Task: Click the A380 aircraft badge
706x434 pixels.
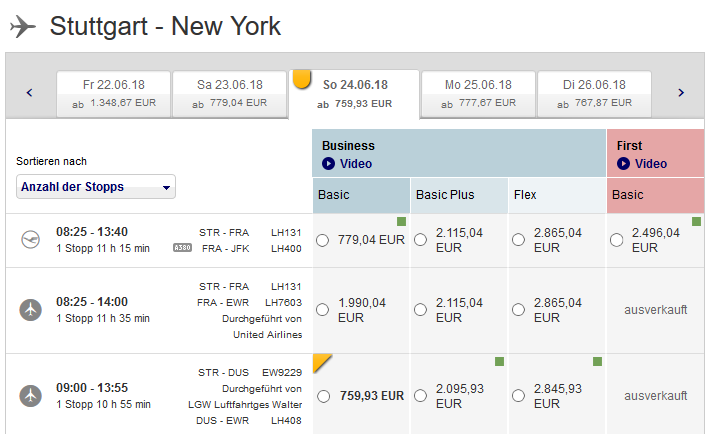Action: (182, 248)
